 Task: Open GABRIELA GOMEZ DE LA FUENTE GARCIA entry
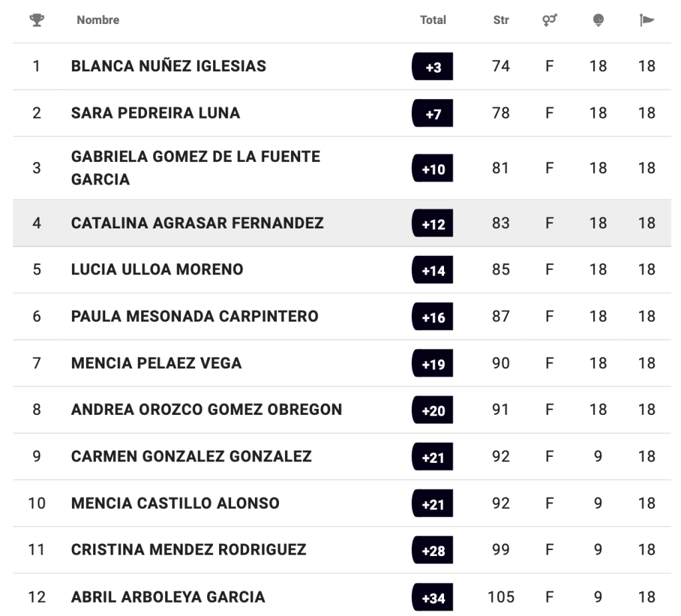(x=195, y=168)
